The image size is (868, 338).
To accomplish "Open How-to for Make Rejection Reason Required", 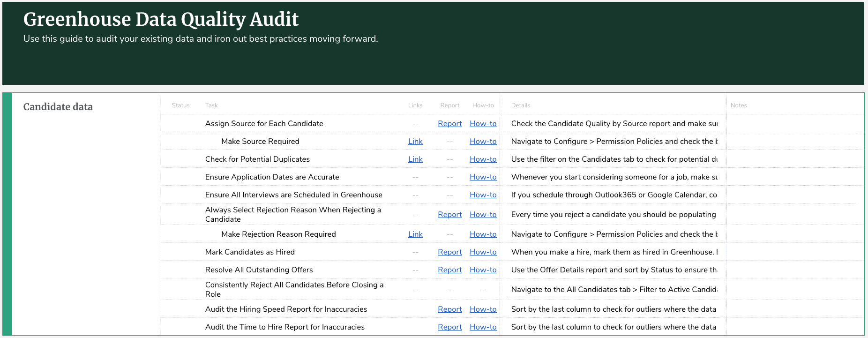I will [x=483, y=234].
